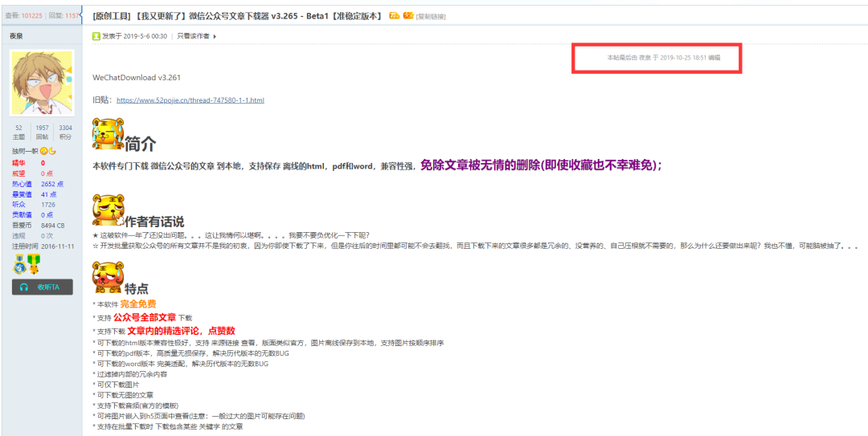Open the old thread link 52pojie.cn/thread-747580
Viewport: 868px width, 436px height.
[190, 100]
